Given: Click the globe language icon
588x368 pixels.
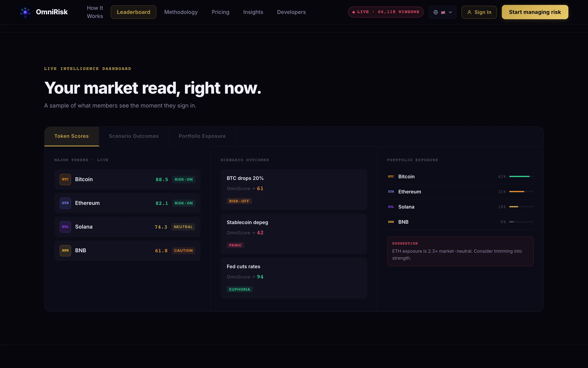Looking at the screenshot, I should [x=436, y=12].
